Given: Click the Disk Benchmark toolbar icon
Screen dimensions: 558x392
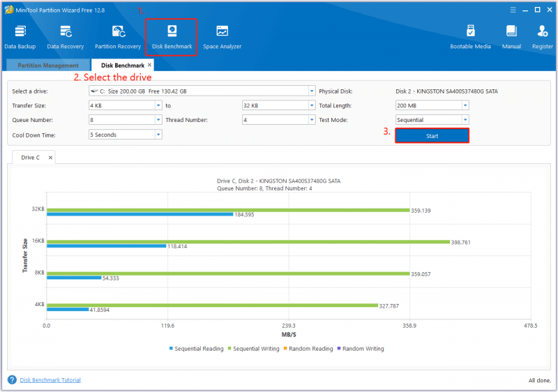Looking at the screenshot, I should point(172,37).
